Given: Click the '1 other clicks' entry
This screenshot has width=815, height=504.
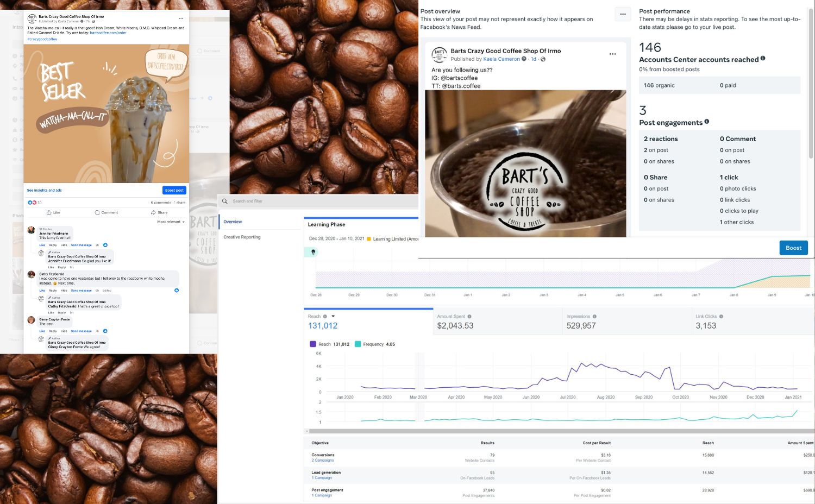Looking at the screenshot, I should pyautogui.click(x=736, y=222).
